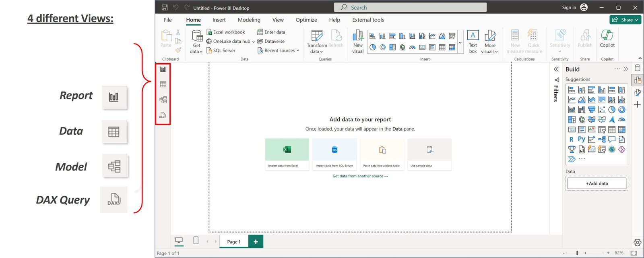Click Paste data into a blank table

coord(382,154)
